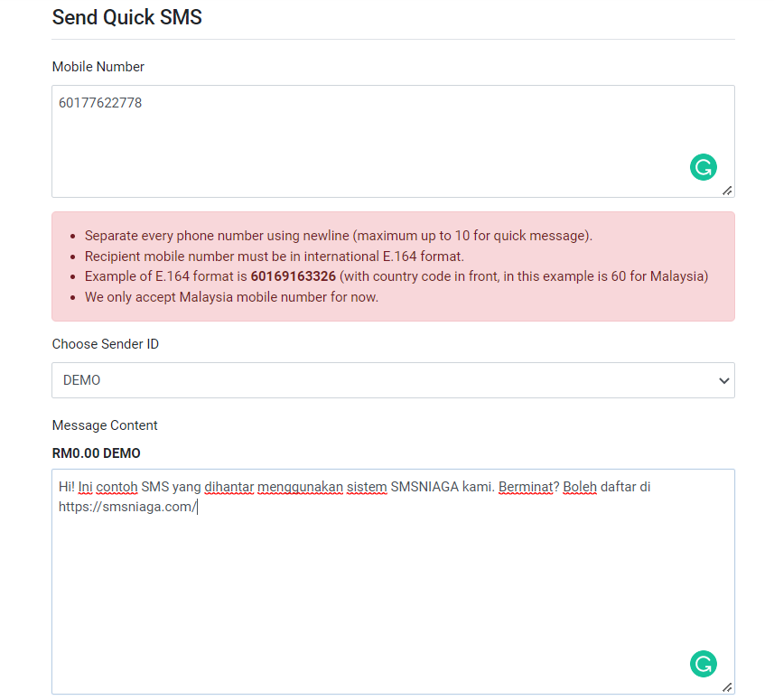Image resolution: width=774 pixels, height=700 pixels.
Task: Click the 'RM0.00 DEMO' cost text
Action: point(96,453)
